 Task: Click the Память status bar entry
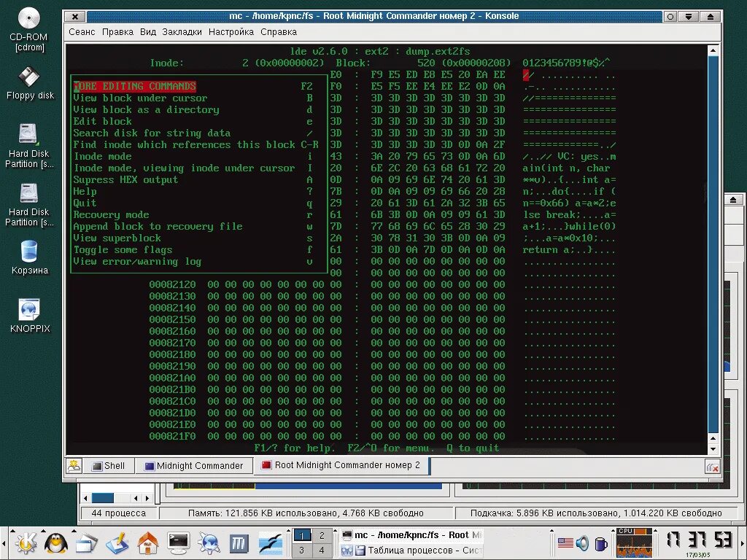pyautogui.click(x=306, y=513)
